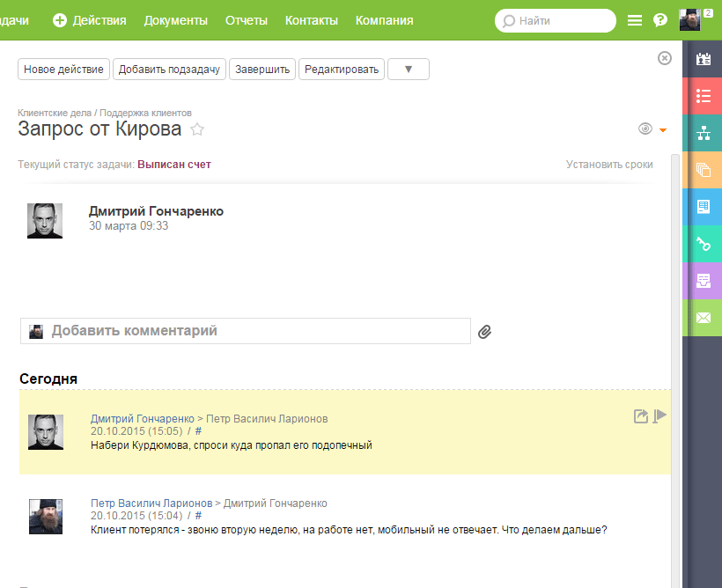Open the Отчеты menu
This screenshot has height=588, width=722.
tap(247, 20)
